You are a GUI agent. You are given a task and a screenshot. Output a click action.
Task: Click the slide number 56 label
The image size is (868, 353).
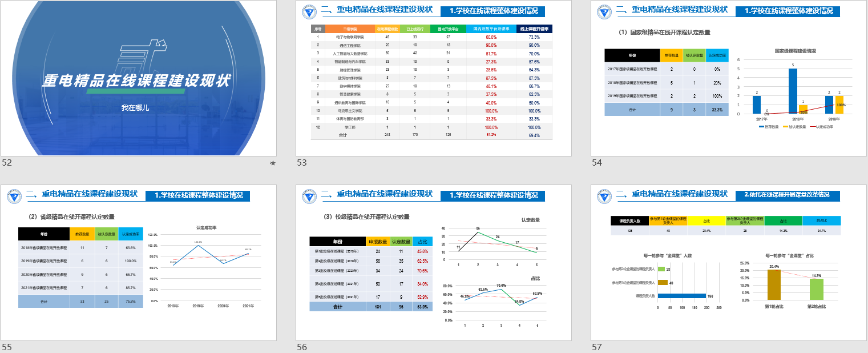pos(302,347)
